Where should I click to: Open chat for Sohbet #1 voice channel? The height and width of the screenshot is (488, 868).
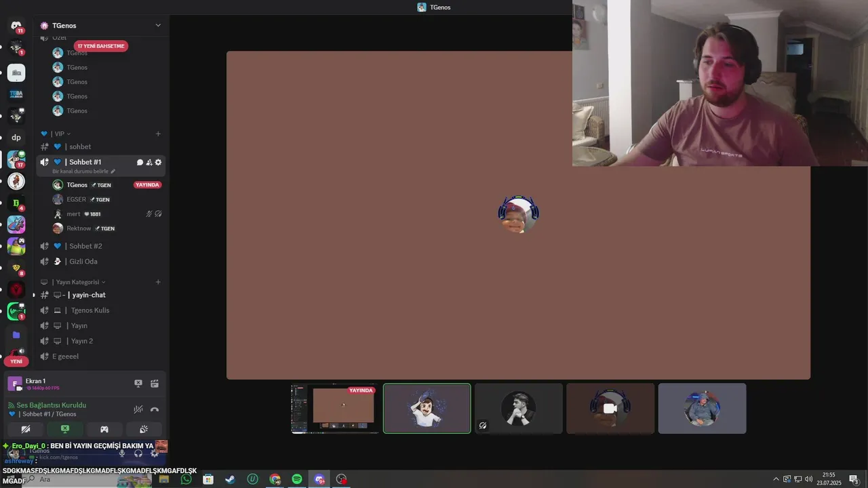click(x=140, y=163)
